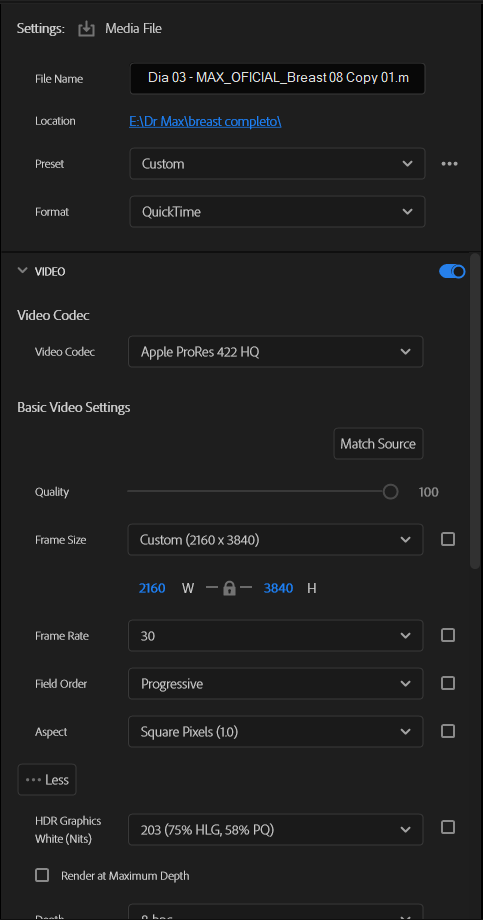This screenshot has width=483, height=920.
Task: Click the width value 2160
Action: click(x=152, y=588)
